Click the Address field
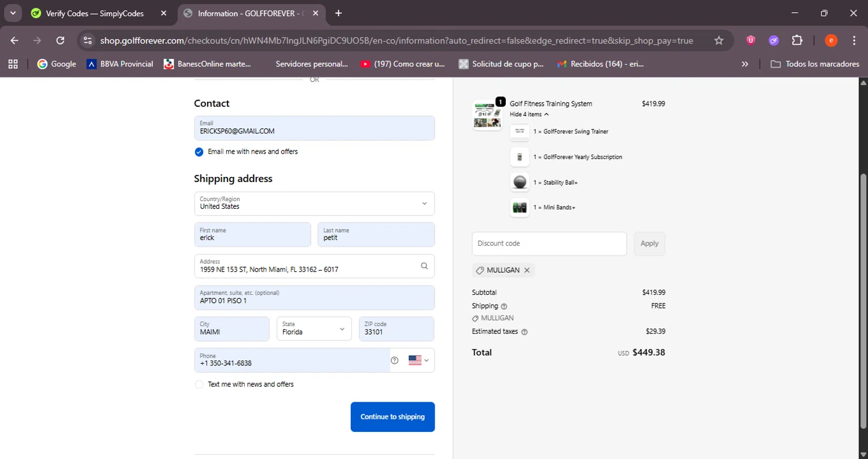The height and width of the screenshot is (459, 868). [314, 266]
